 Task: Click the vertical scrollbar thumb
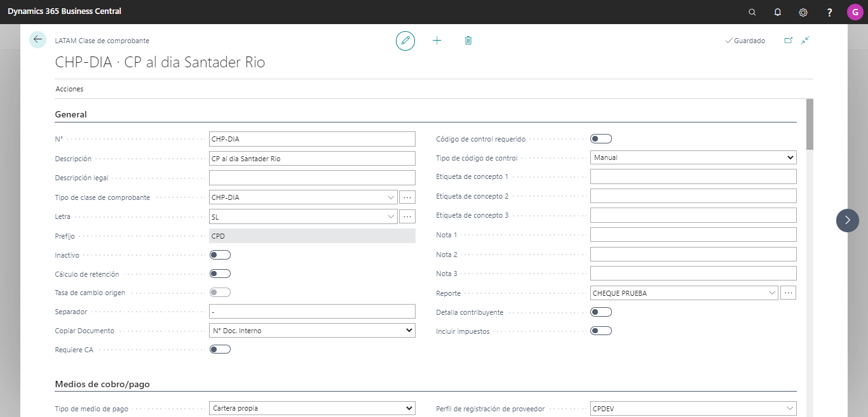click(x=810, y=124)
